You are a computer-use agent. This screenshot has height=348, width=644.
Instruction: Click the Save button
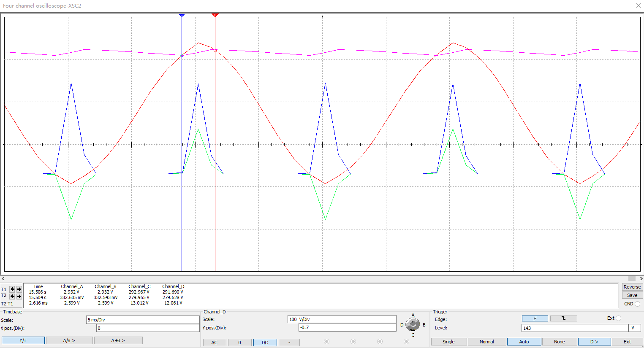(x=632, y=295)
